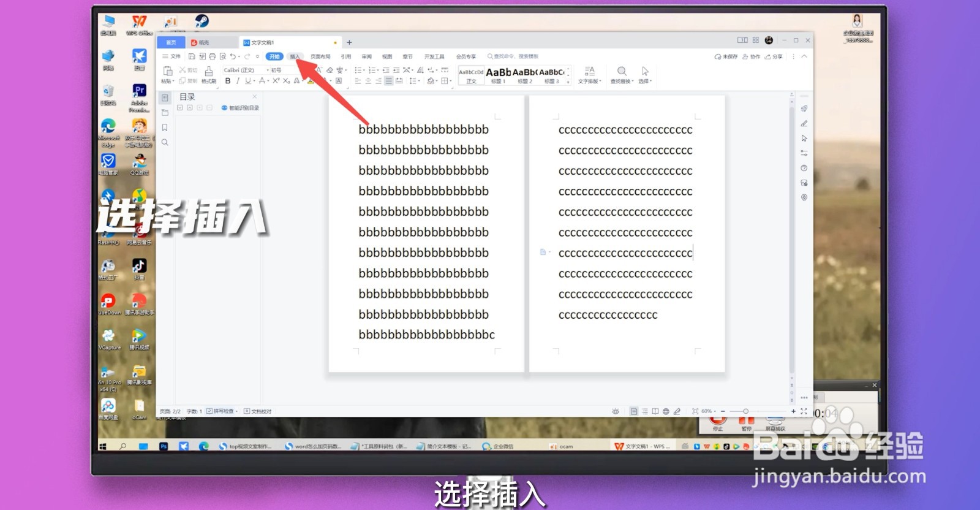Toggle superscript formatting
Screen dimensions: 980x510
276,81
